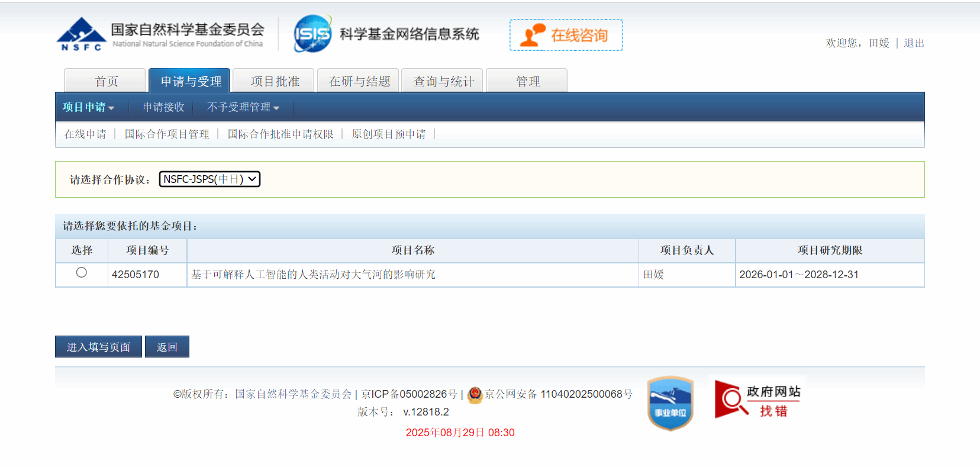The height and width of the screenshot is (467, 980).
Task: Expand the 不予受理管理 menu
Action: point(243,107)
